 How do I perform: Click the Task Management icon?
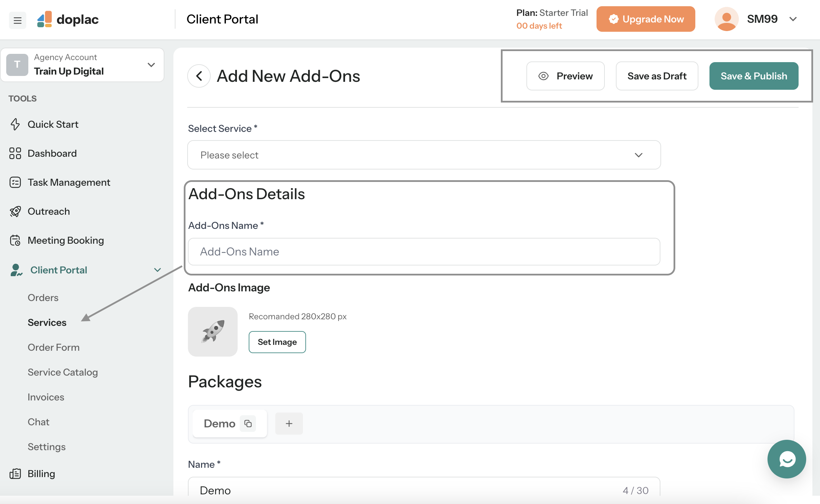(x=15, y=182)
